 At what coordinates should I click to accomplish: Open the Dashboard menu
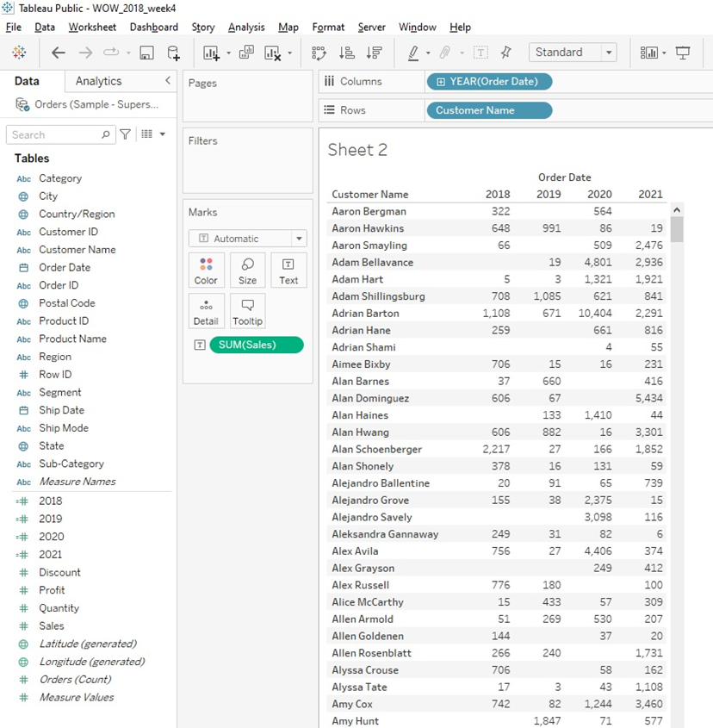point(153,27)
